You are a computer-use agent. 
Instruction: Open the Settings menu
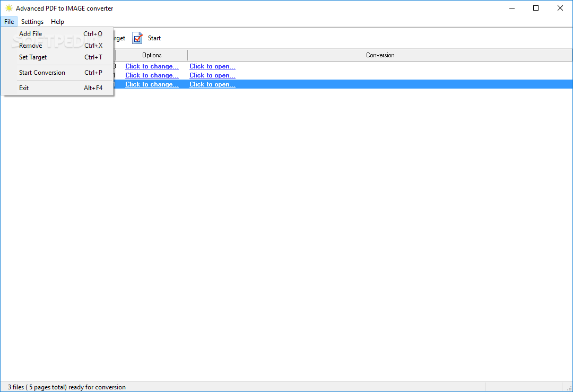pos(32,22)
